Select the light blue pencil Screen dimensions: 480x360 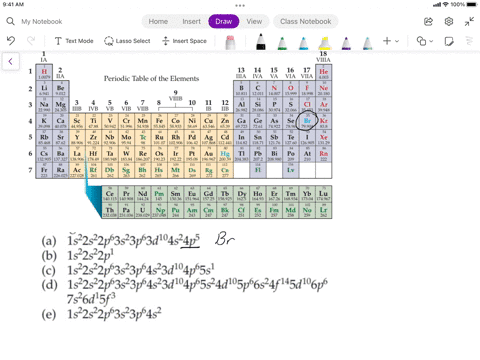pyautogui.click(x=367, y=43)
